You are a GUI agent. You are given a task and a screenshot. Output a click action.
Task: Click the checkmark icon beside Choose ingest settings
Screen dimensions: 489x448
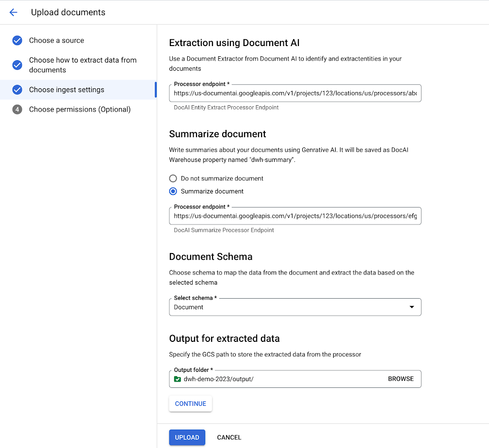tap(17, 90)
